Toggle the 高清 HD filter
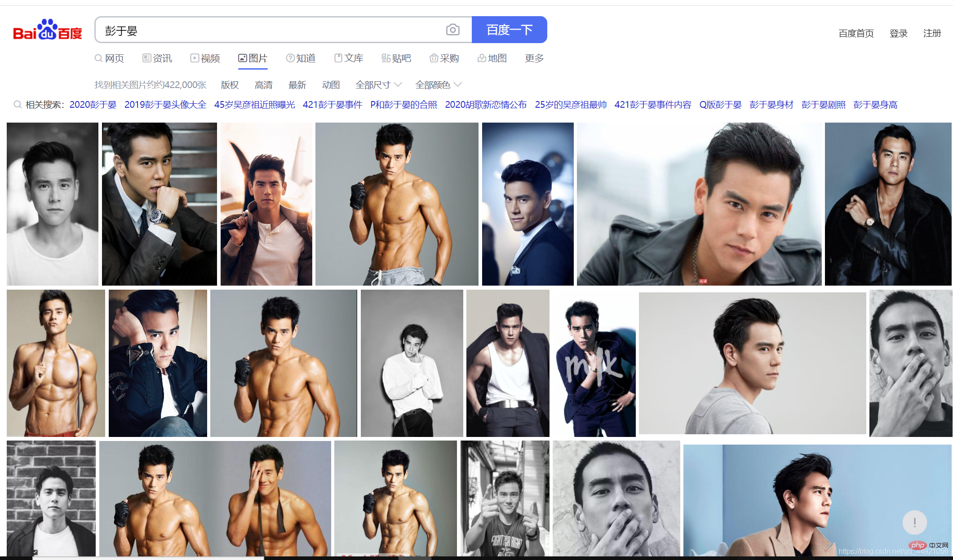Viewport: 953px width, 560px height. [263, 85]
